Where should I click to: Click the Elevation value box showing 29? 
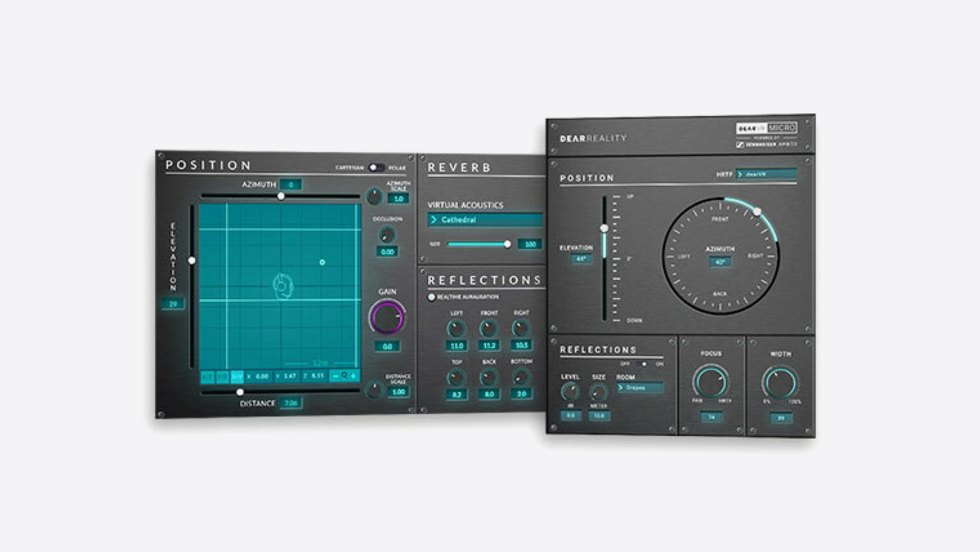tap(173, 304)
